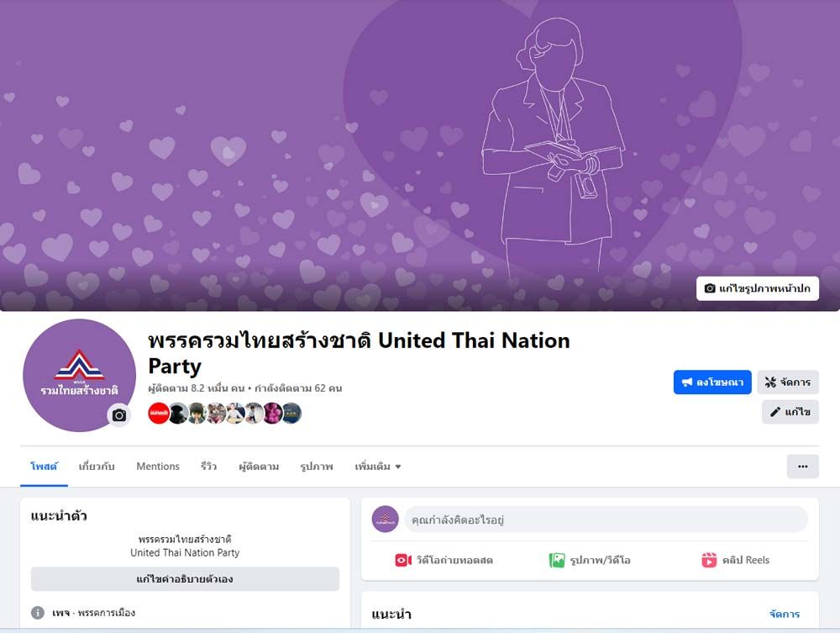This screenshot has height=633, width=840.
Task: Switch to the เกี่ยวกับ tab
Action: [97, 467]
